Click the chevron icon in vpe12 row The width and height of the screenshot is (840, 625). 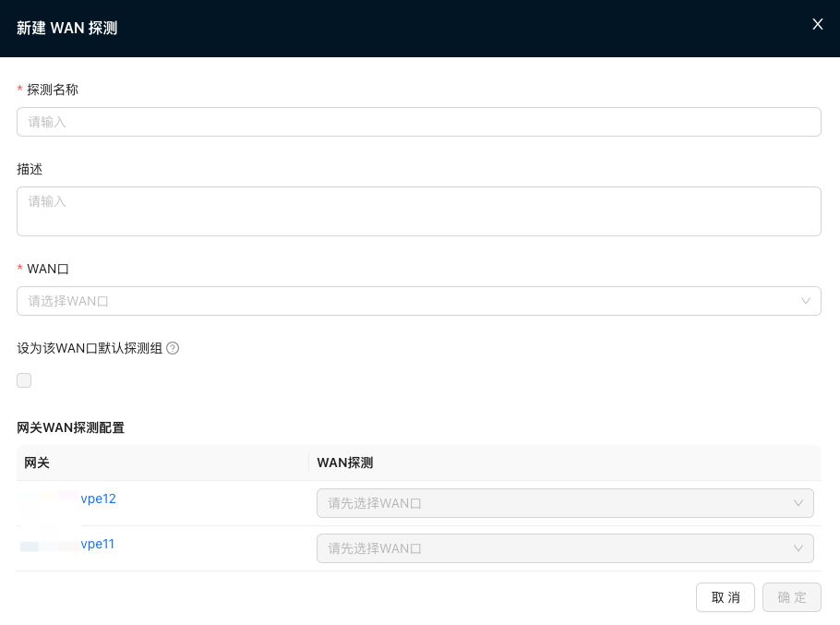click(798, 503)
